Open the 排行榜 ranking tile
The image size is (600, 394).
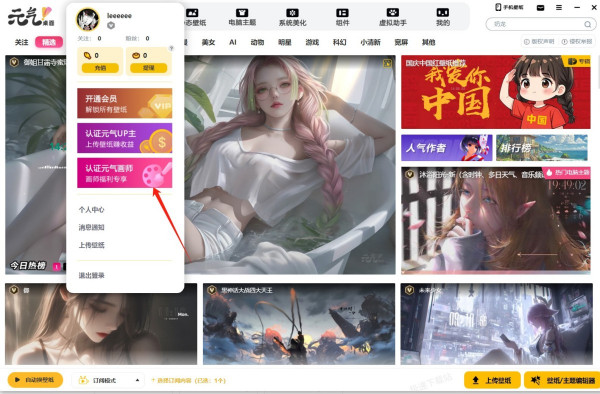(x=542, y=148)
